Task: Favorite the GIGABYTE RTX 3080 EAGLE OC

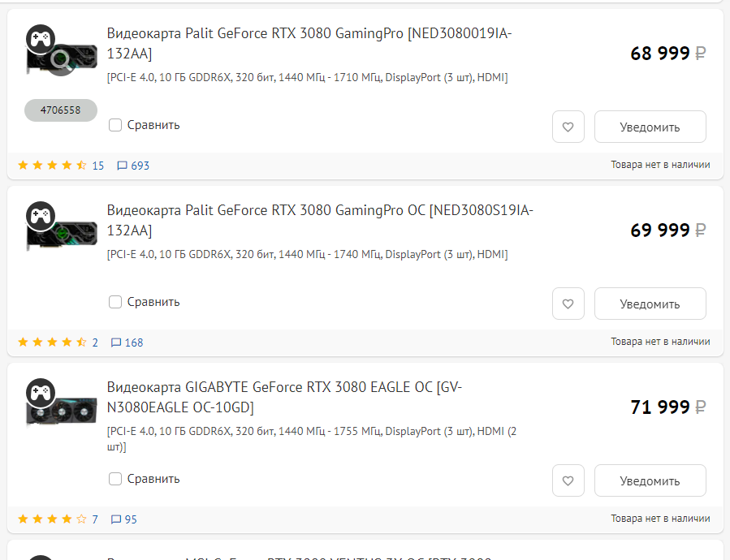Action: coord(568,480)
